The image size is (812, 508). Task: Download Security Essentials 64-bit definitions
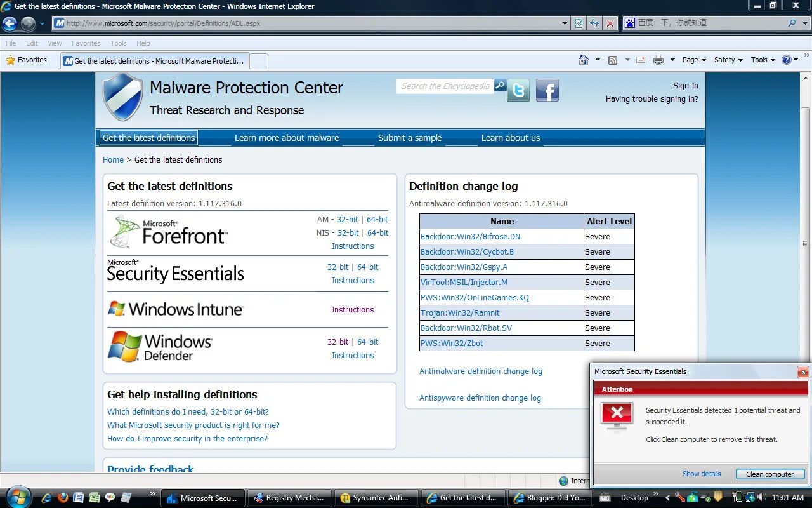[x=367, y=267]
